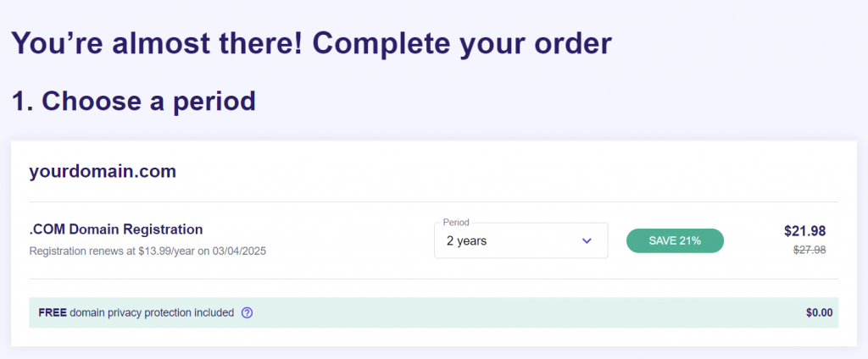Click the registration renewal notice text
Viewport: 868px width, 359px height.
(147, 251)
